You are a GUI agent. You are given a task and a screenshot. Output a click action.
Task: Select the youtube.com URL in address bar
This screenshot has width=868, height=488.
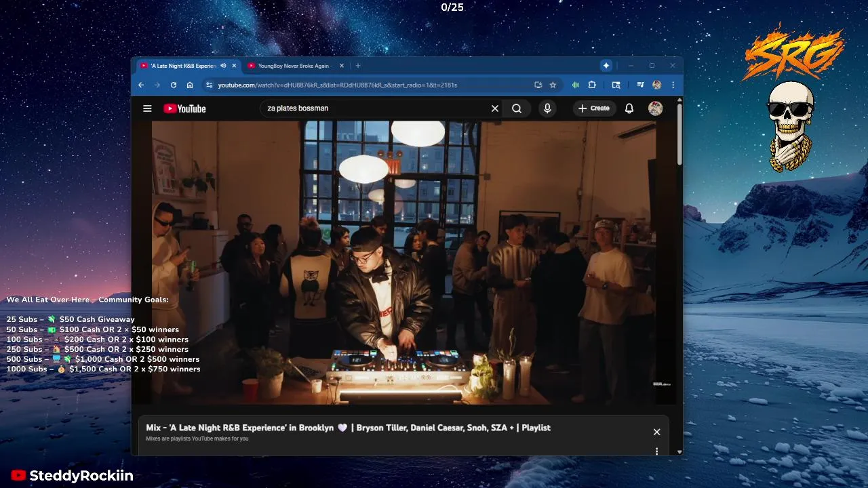point(338,85)
